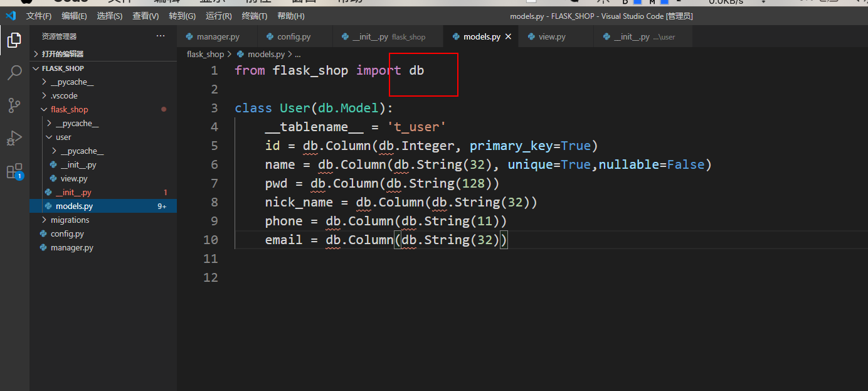Screen dimensions: 868x391
Task: Close the models.py editor tab
Action: (509, 37)
